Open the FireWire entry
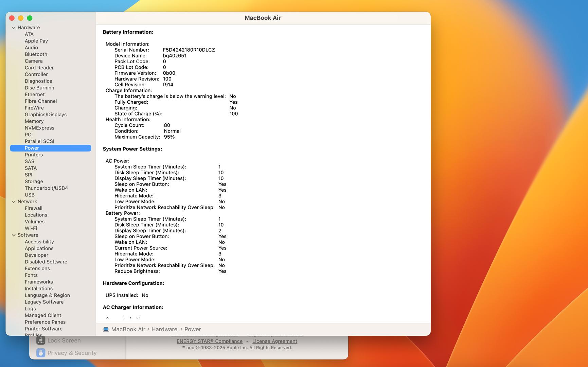Screen dimensions: 588x367 pyautogui.click(x=34, y=108)
